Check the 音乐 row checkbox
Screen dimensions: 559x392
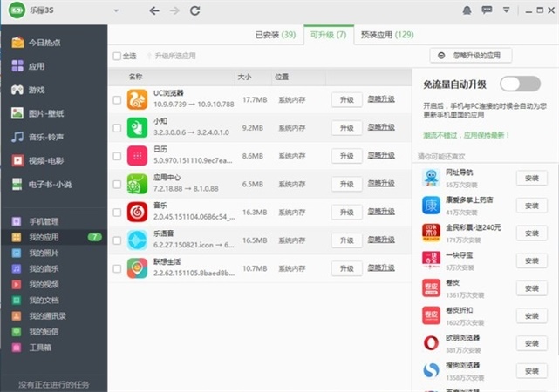(x=117, y=213)
